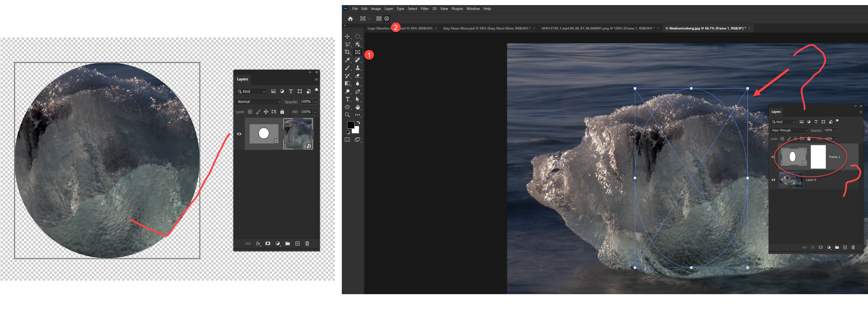Click the Home button in options bar
868x313 pixels.
tap(351, 19)
